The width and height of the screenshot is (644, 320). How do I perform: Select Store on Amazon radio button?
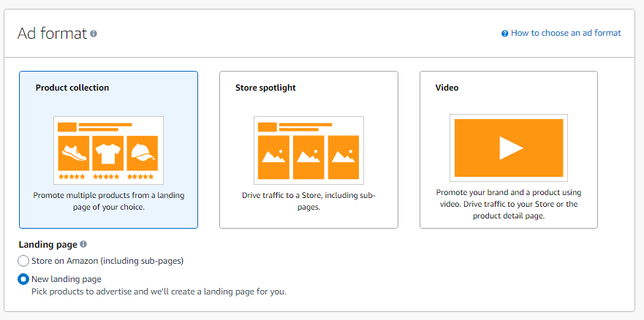(x=23, y=261)
